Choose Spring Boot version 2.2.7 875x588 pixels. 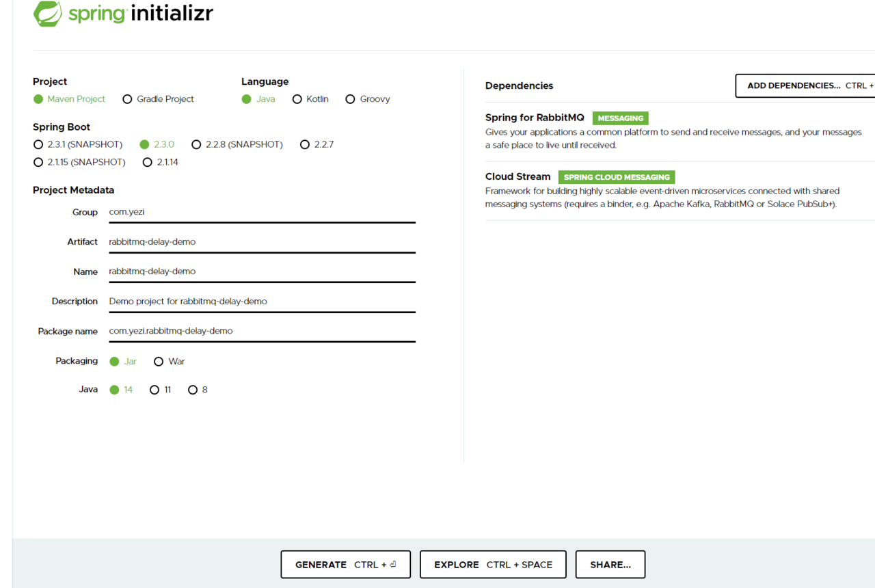click(x=305, y=145)
